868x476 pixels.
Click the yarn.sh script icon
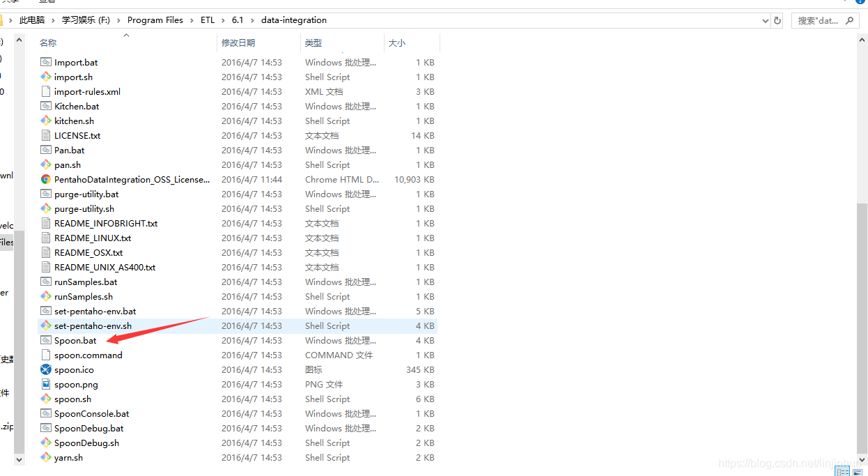pyautogui.click(x=46, y=457)
